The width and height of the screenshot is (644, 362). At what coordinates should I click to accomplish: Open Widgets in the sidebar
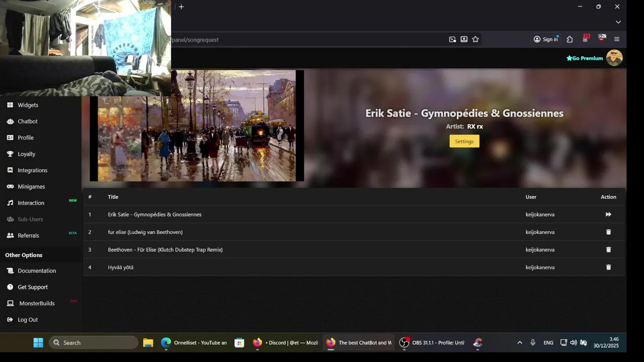click(28, 105)
